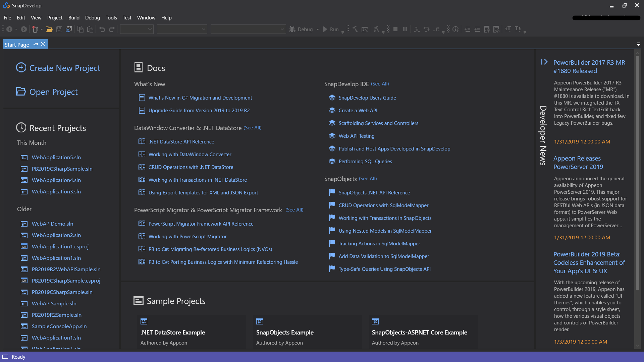This screenshot has width=644, height=362.
Task: Start debugging with the Run arrow icon
Action: coord(325,29)
